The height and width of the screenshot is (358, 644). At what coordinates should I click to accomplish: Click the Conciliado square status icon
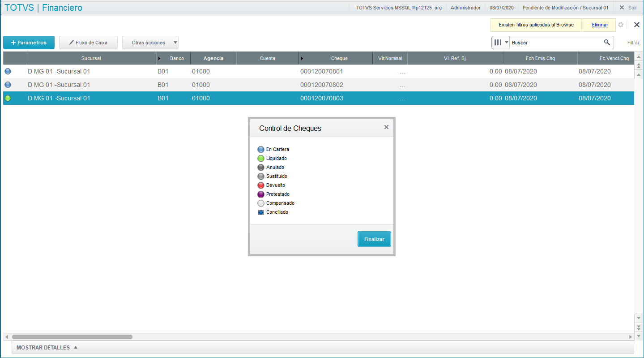coord(261,212)
